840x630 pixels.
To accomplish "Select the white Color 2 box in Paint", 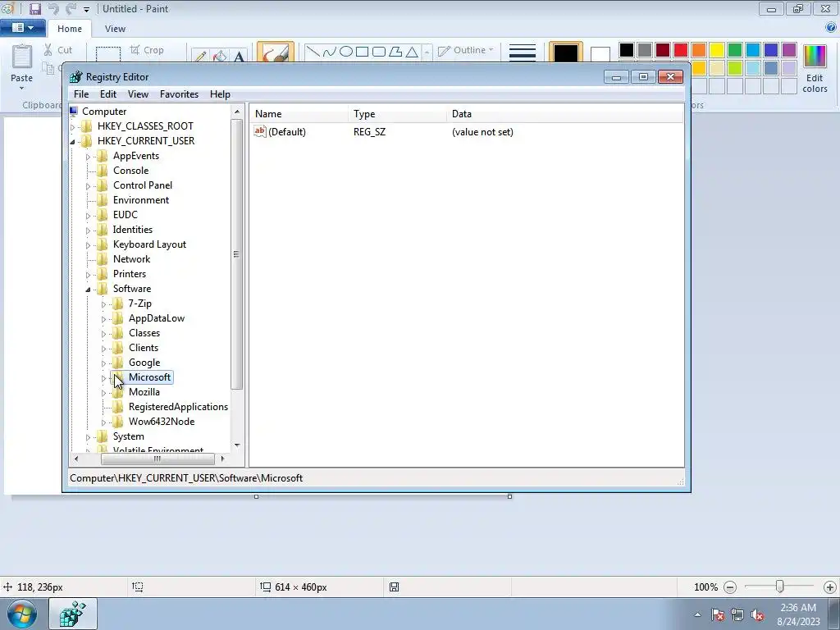I will point(600,54).
